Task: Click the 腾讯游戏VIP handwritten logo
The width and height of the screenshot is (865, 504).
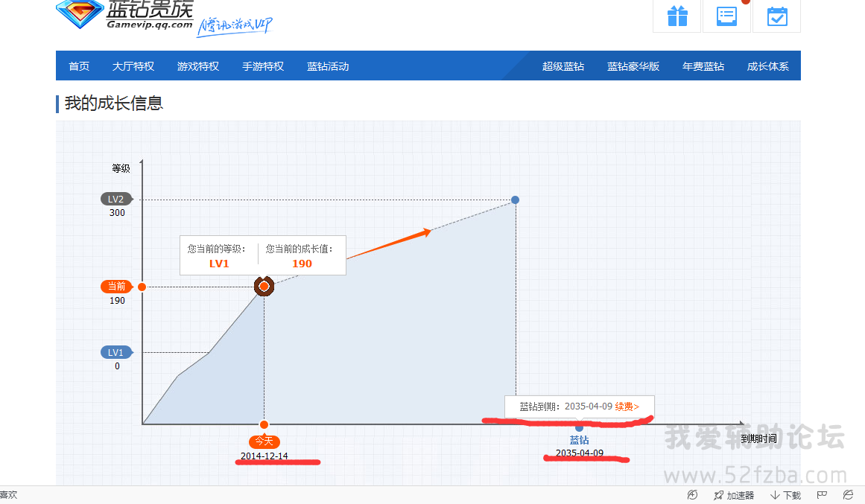Action: (x=235, y=26)
